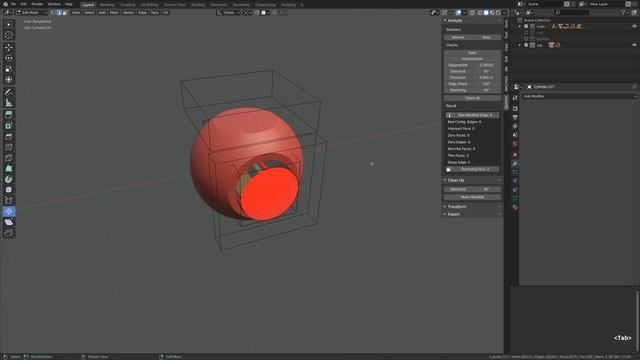
Task: Activate the Scale tool
Action: click(9, 69)
